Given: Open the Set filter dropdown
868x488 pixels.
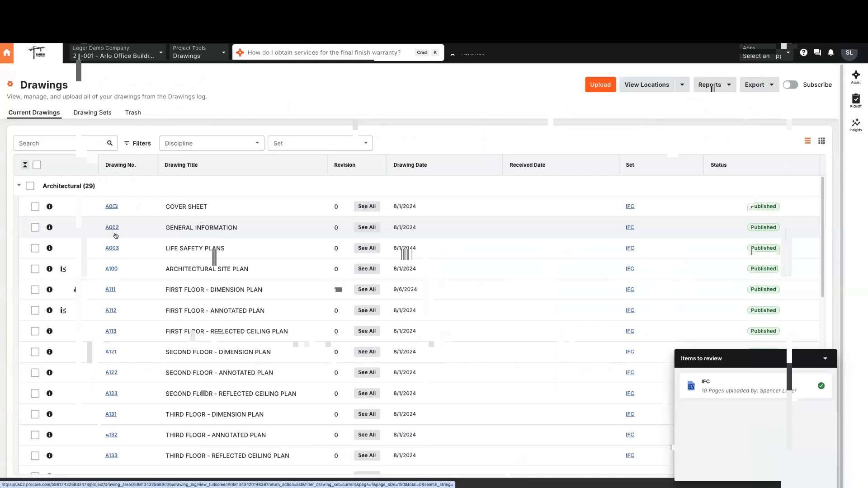Looking at the screenshot, I should (320, 143).
